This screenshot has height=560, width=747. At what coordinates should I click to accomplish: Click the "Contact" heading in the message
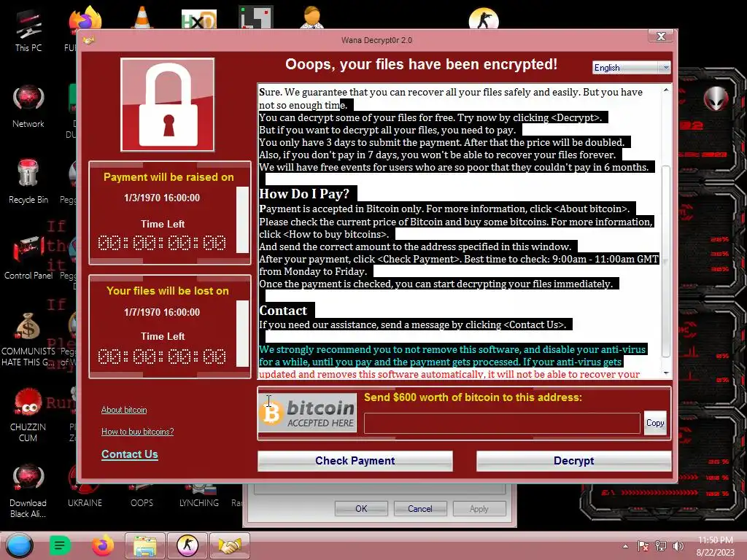(x=283, y=311)
